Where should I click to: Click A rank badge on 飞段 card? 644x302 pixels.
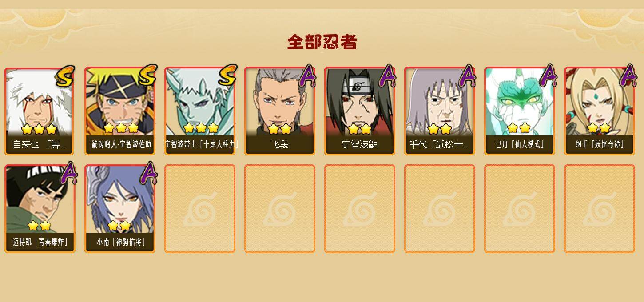pyautogui.click(x=307, y=76)
